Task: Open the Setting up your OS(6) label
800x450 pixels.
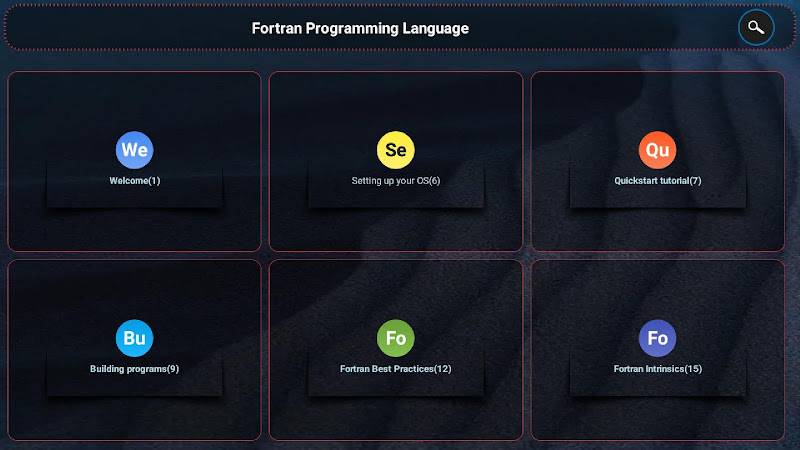Action: coord(396,181)
